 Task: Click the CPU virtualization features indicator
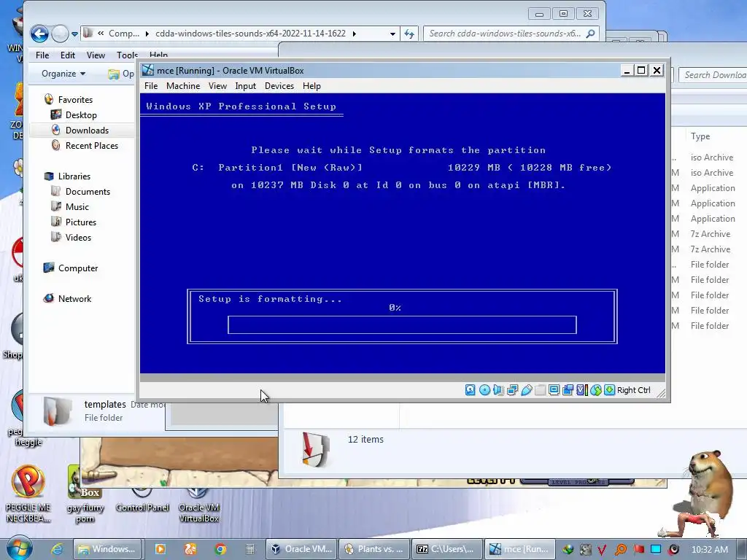(581, 390)
